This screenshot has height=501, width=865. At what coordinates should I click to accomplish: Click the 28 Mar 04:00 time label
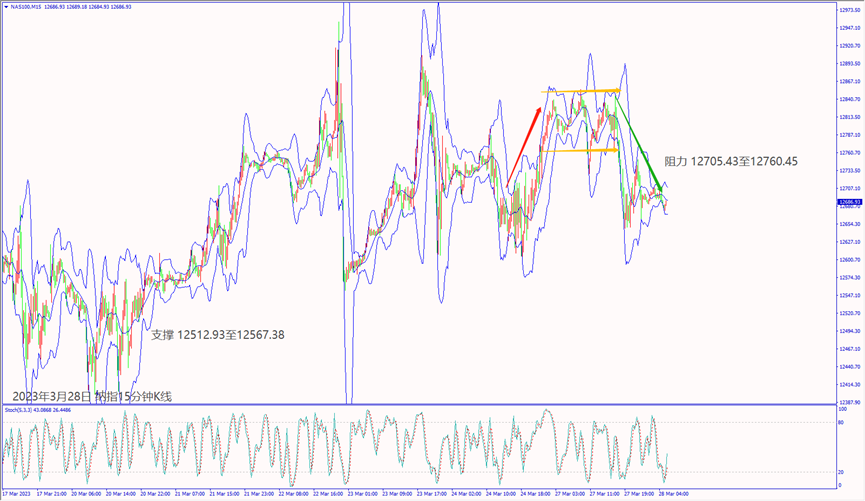tap(669, 493)
